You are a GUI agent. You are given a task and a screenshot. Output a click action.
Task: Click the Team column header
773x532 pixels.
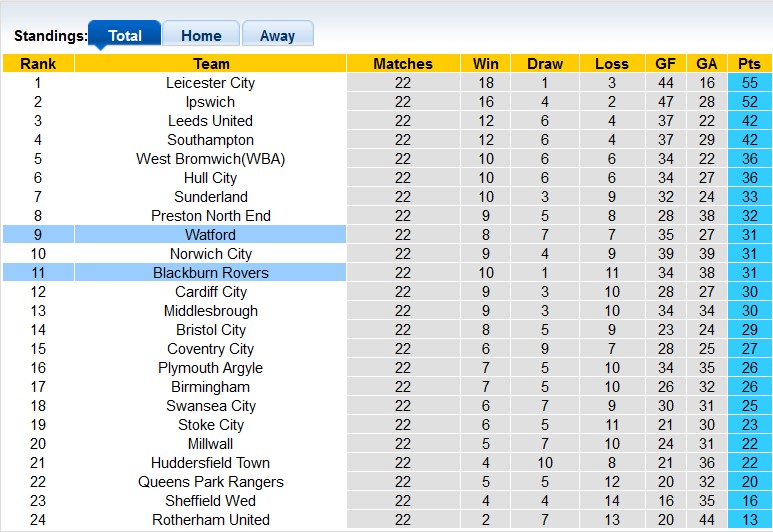tap(210, 64)
